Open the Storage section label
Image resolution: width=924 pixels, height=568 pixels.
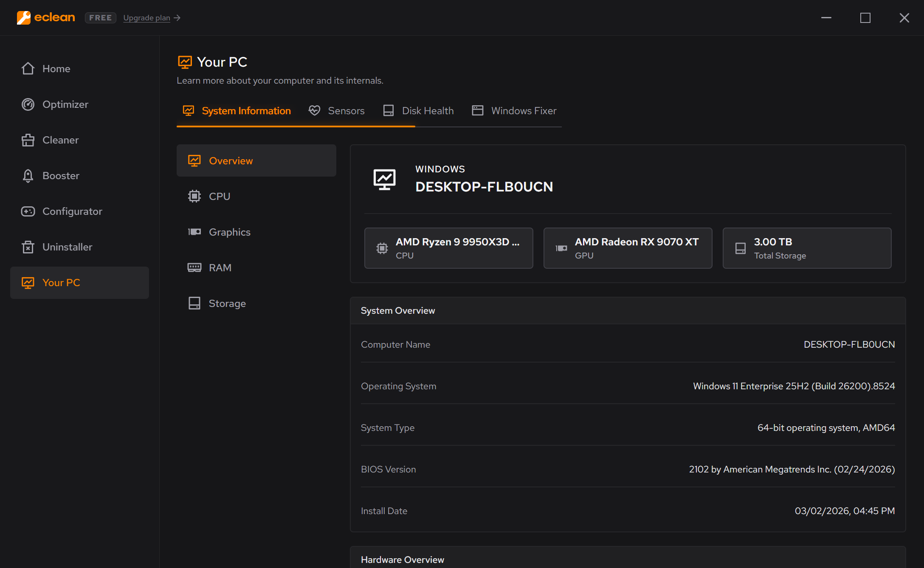click(227, 304)
